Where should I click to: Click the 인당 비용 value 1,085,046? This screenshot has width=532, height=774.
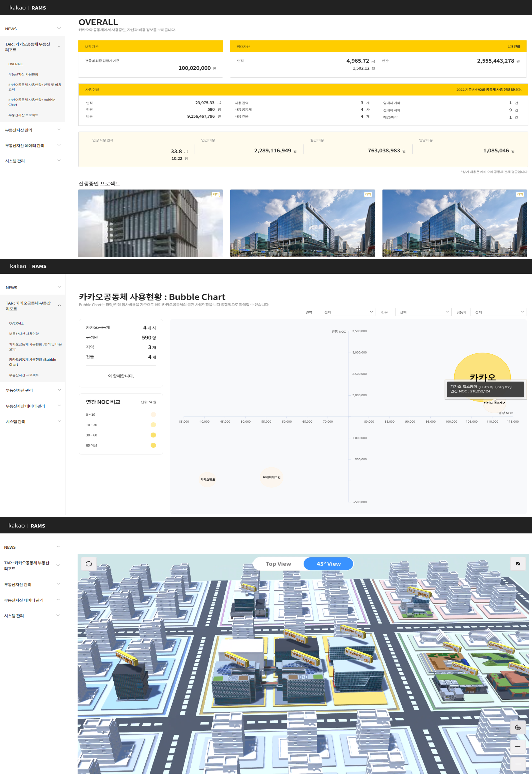pos(496,150)
